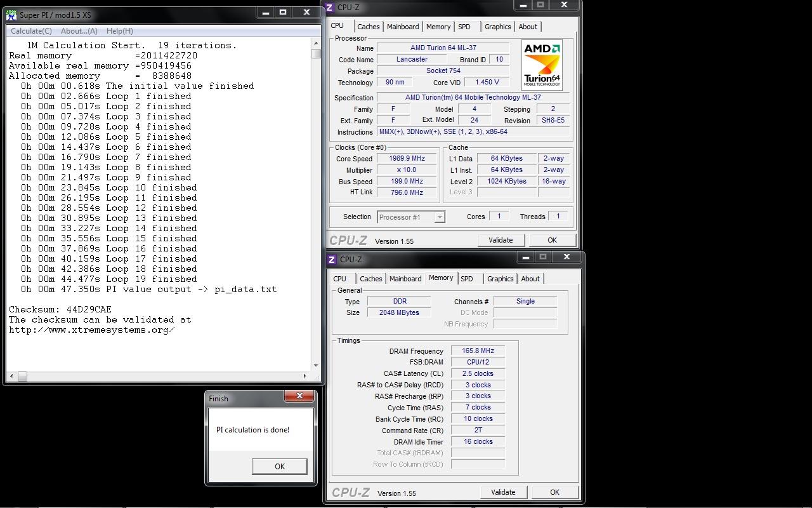This screenshot has width=812, height=508.
Task: Click OK in upper CPU-Z window
Action: (x=552, y=240)
